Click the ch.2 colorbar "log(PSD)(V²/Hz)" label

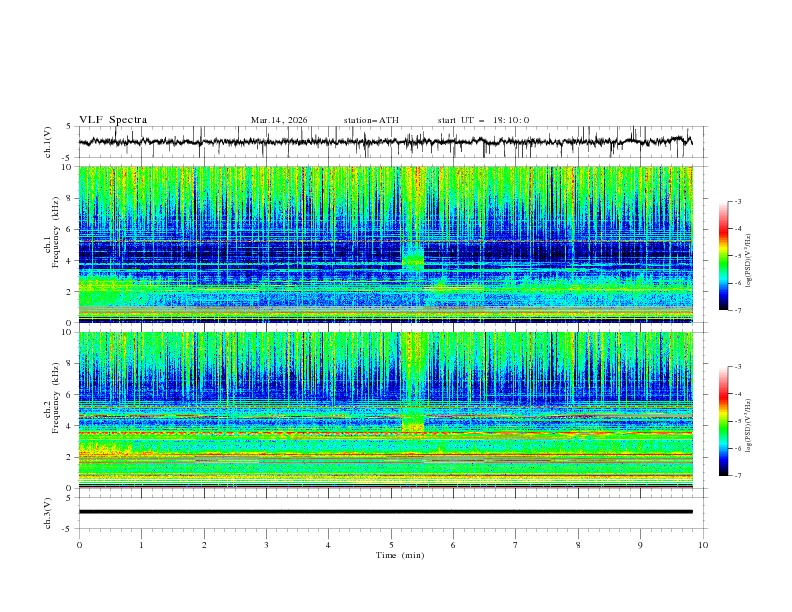click(x=748, y=425)
